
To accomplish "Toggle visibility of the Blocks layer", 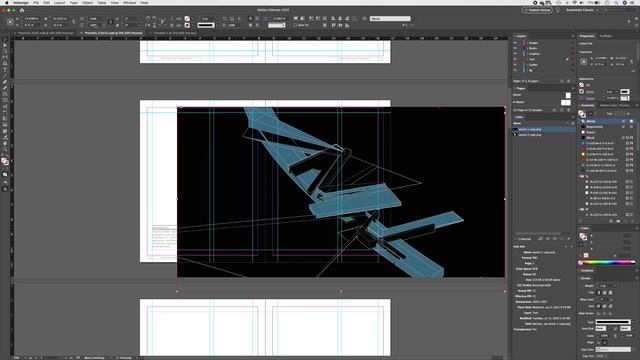I will tap(515, 48).
